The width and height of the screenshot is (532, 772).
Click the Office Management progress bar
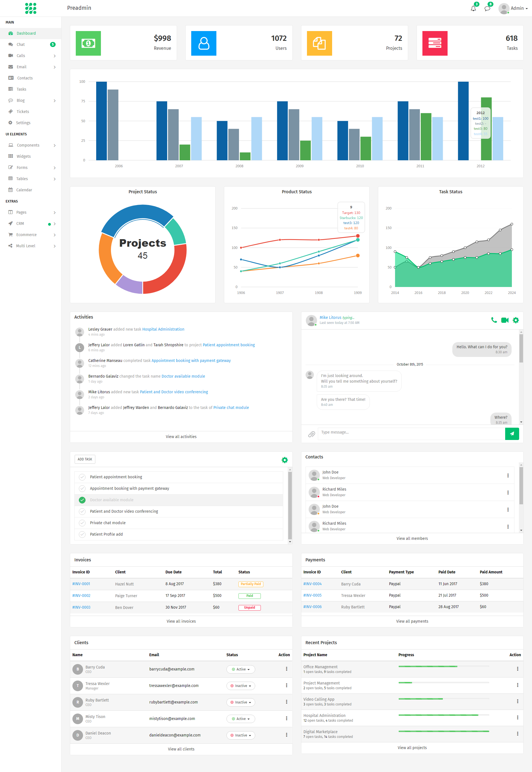(x=443, y=666)
